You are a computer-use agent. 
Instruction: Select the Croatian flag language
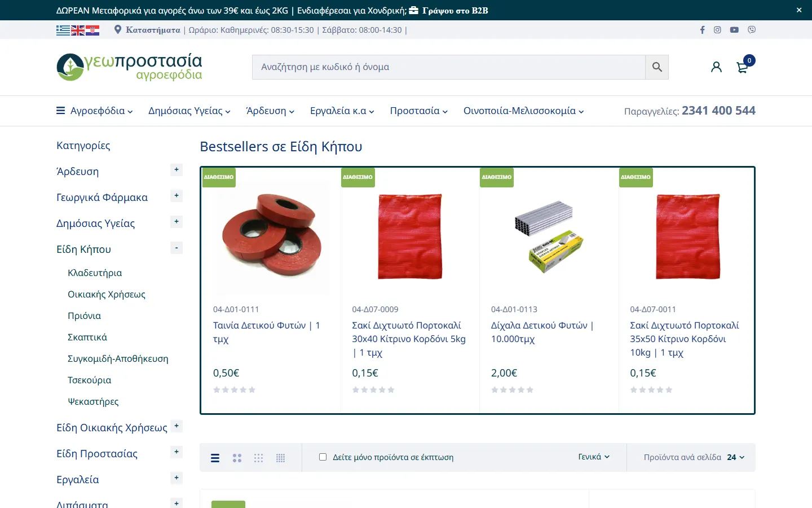[x=92, y=30]
